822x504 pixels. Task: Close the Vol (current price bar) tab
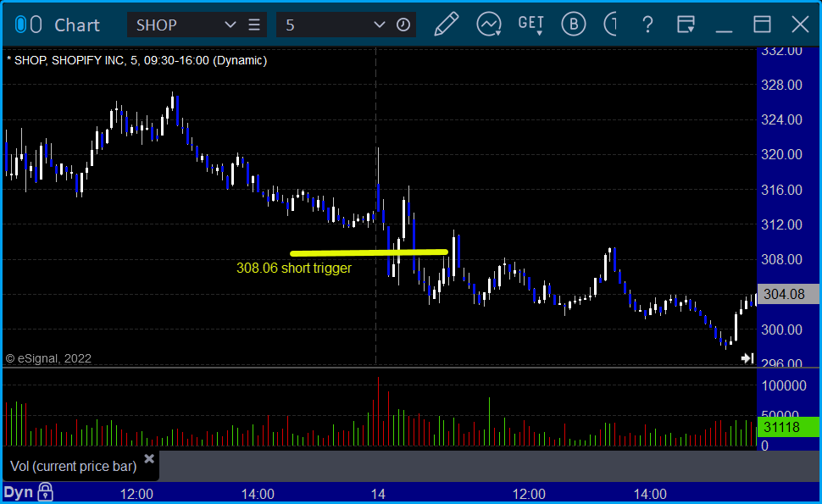point(149,459)
